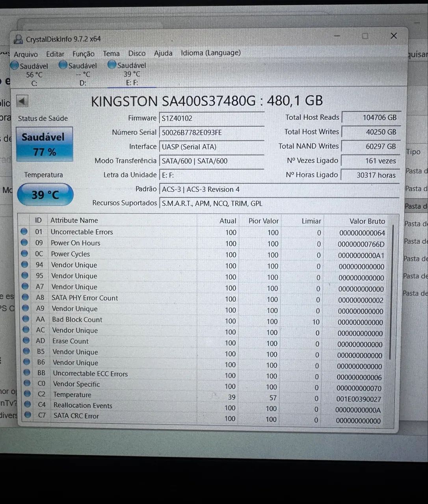Viewport: 428px width, 504px height.
Task: Select the Power On Hours attribute row
Action: [x=204, y=243]
